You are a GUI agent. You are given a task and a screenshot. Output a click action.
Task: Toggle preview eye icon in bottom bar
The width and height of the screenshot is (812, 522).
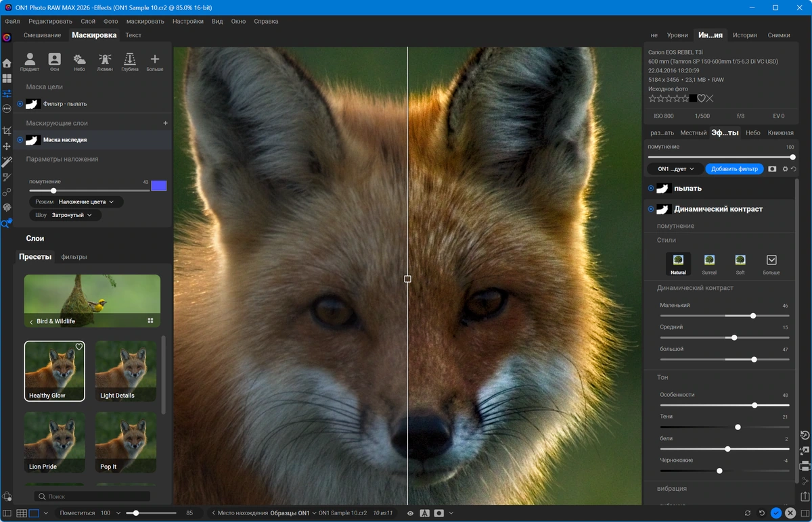coord(410,513)
